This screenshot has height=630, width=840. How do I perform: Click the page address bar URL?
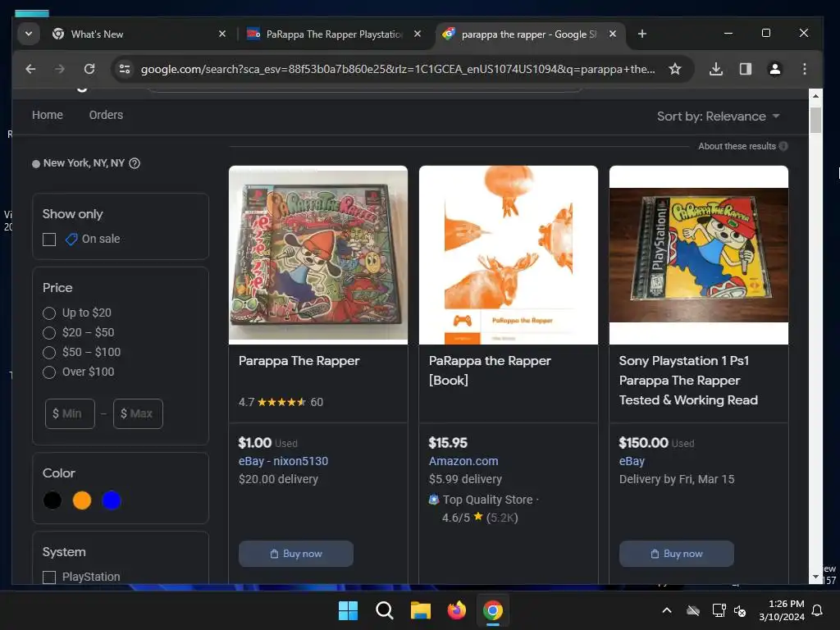coord(398,69)
